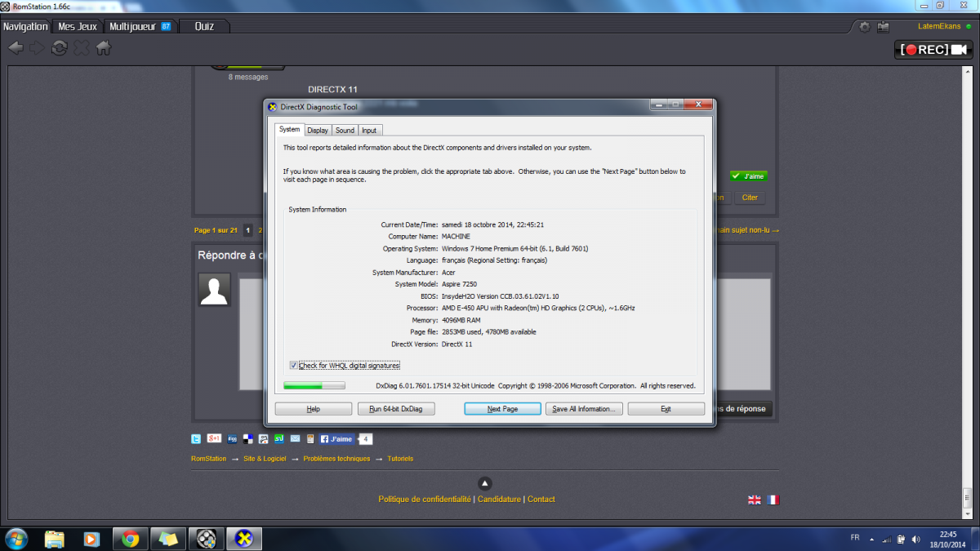Click the DxDiag green progress bar
980x551 pixels.
pos(314,385)
